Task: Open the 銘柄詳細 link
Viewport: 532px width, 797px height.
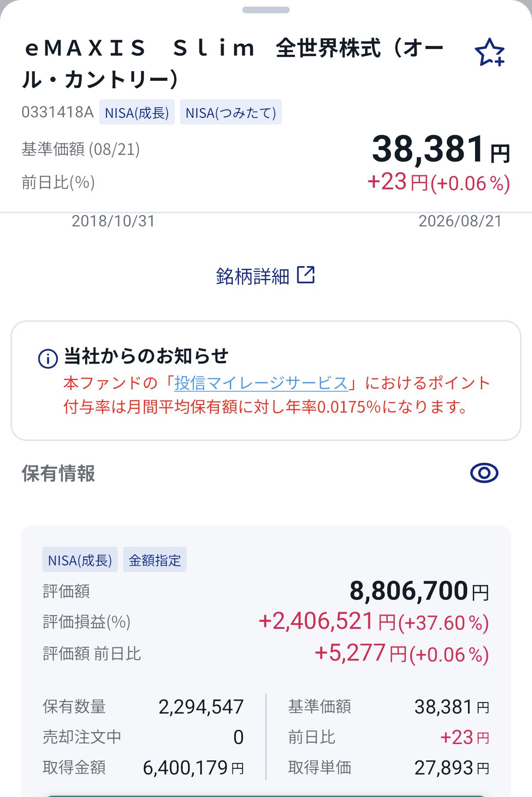Action: [265, 276]
